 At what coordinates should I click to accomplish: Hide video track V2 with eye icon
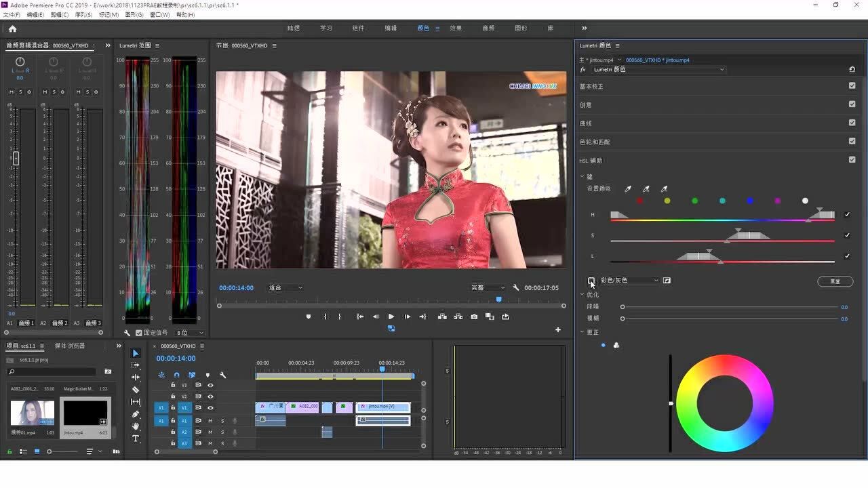pos(210,396)
